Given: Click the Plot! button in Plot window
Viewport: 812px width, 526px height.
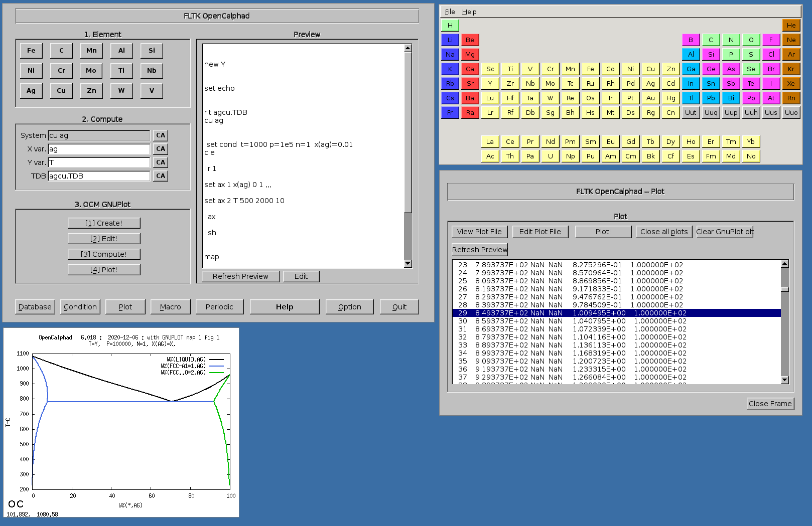Looking at the screenshot, I should click(603, 232).
